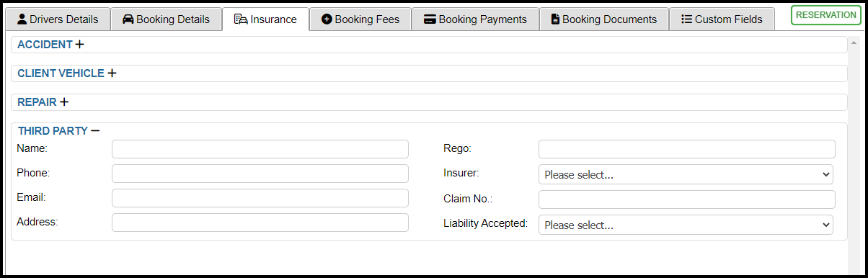
Task: Click the plus-circle icon on Booking Fees
Action: pyautogui.click(x=327, y=19)
